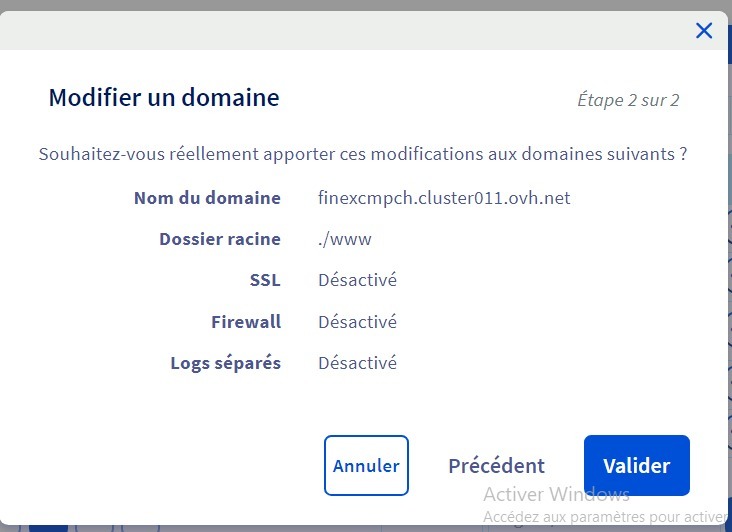
Task: Click the "Modifier un domaine" heading
Action: (164, 98)
